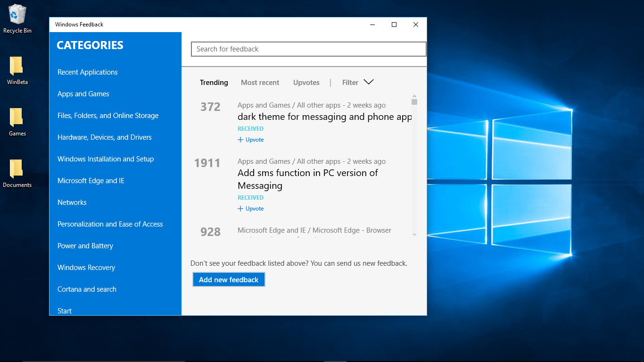The image size is (644, 362).
Task: Select Power and Battery category
Action: (85, 246)
